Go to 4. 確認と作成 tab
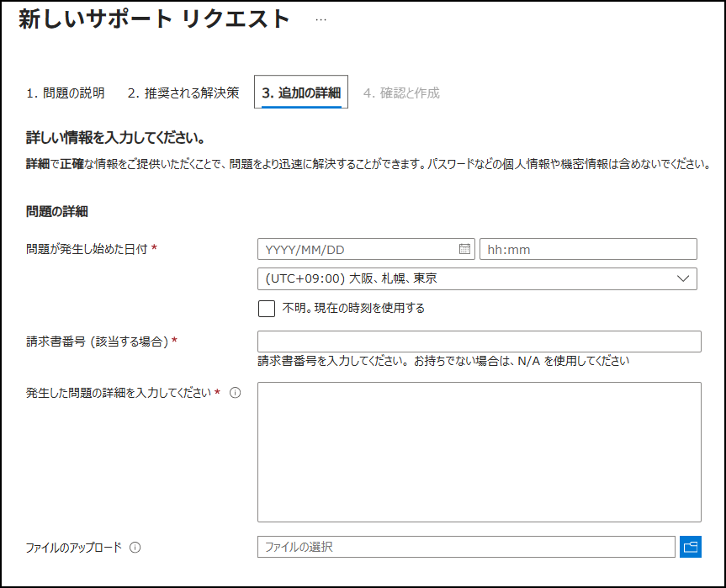 (401, 93)
